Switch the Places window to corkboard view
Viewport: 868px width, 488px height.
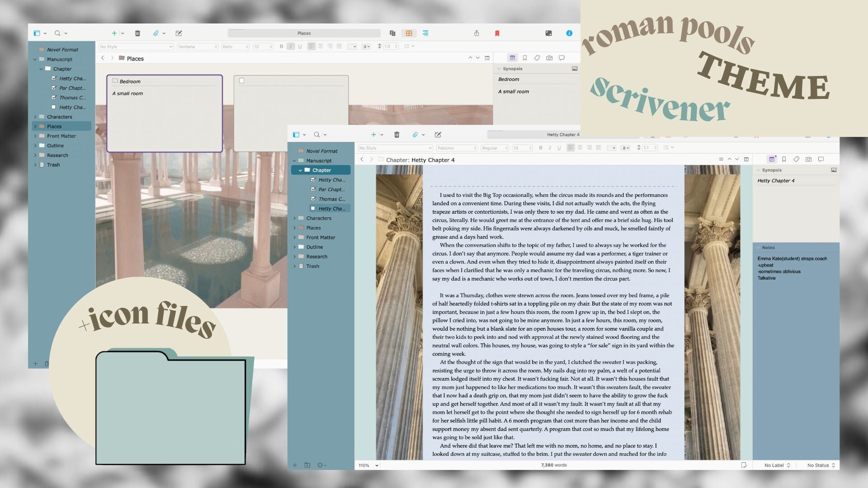tap(409, 33)
